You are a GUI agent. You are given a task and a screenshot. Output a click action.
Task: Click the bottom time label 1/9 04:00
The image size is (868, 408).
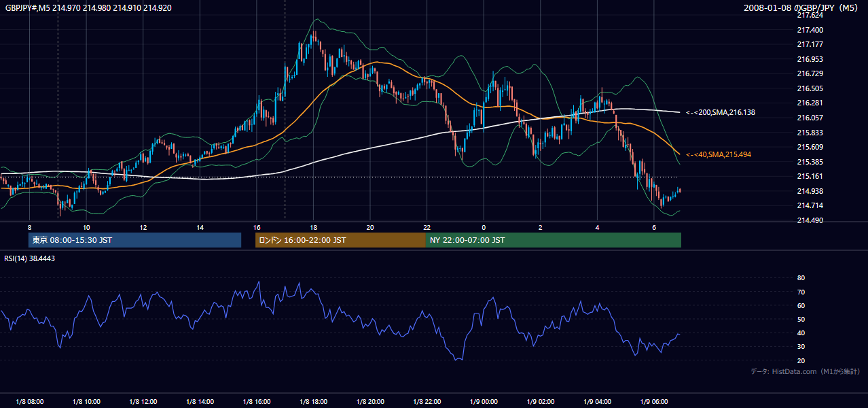597,401
